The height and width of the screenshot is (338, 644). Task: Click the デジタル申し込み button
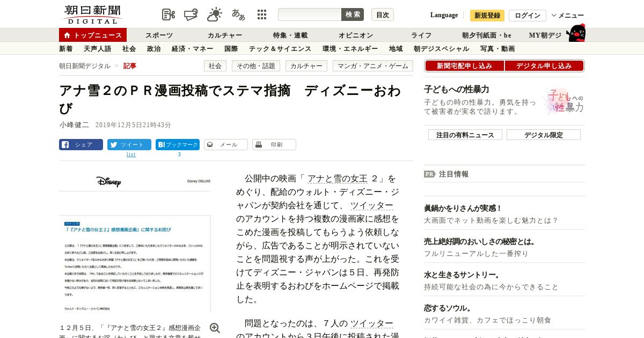(x=544, y=66)
